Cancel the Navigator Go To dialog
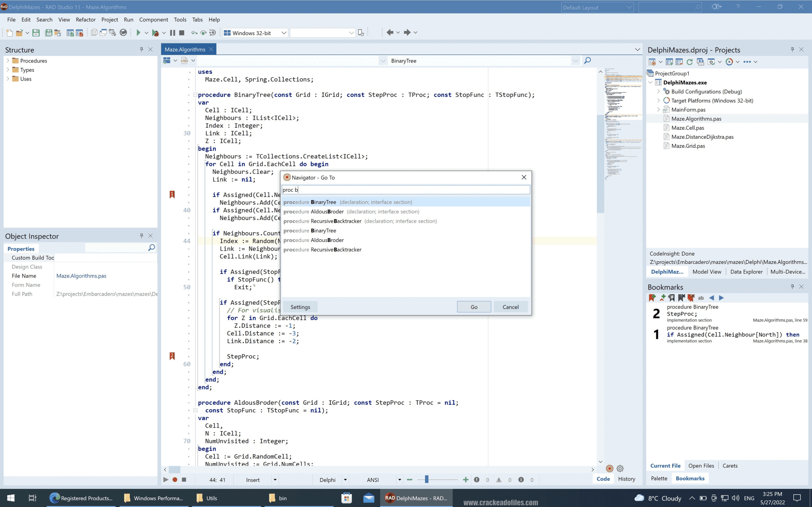The height and width of the screenshot is (507, 812). point(510,307)
